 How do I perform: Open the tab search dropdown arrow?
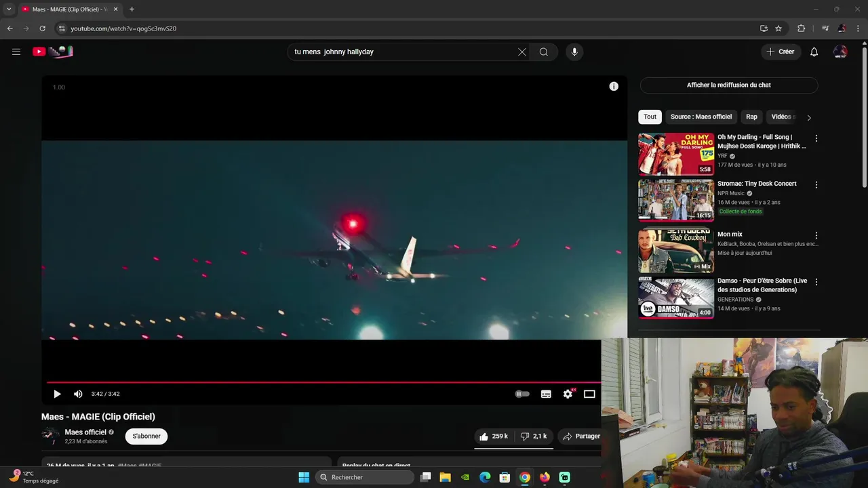9,9
